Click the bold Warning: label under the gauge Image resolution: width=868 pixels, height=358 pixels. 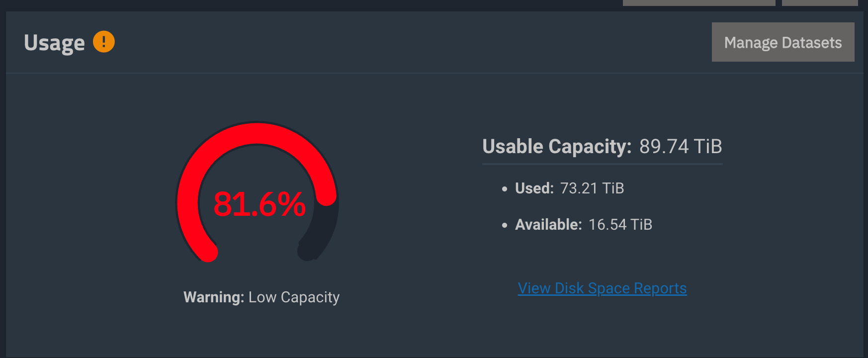214,297
